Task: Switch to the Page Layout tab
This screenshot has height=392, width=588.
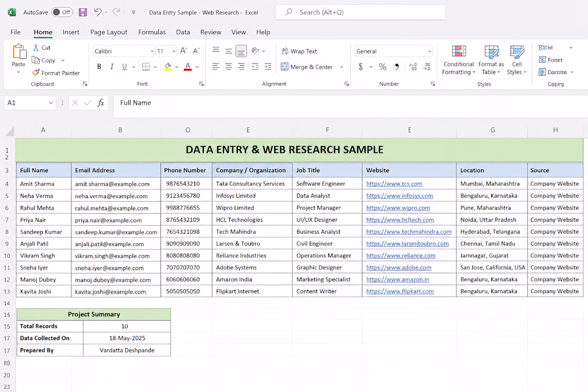Action: [109, 32]
